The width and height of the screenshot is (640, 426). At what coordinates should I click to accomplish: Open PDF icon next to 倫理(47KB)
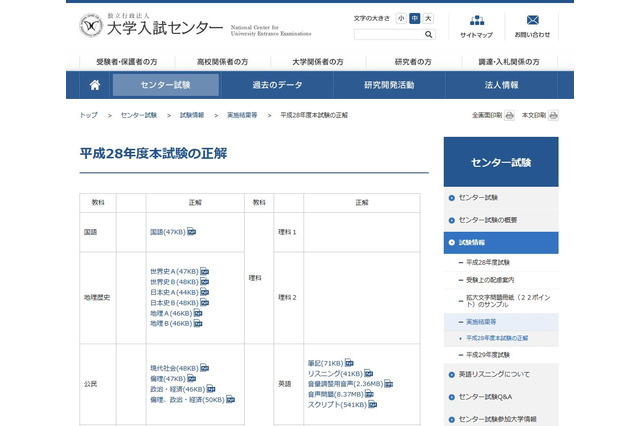point(191,379)
